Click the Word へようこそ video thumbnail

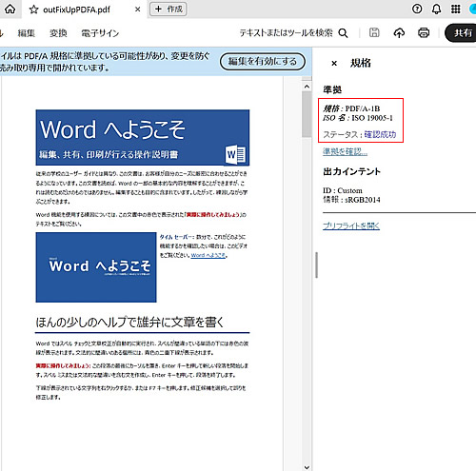tap(96, 267)
